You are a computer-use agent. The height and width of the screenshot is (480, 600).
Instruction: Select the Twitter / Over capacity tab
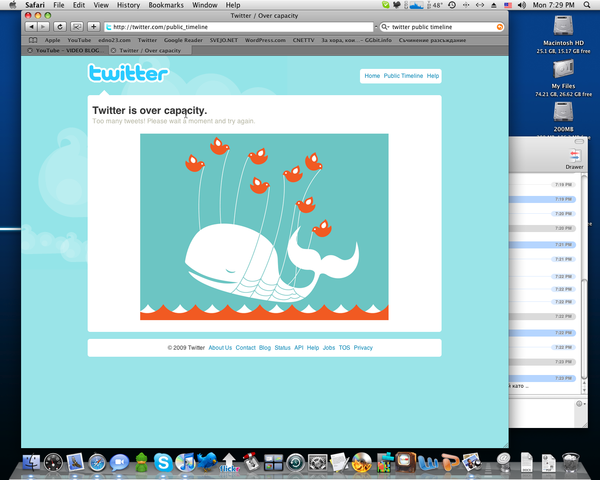150,51
